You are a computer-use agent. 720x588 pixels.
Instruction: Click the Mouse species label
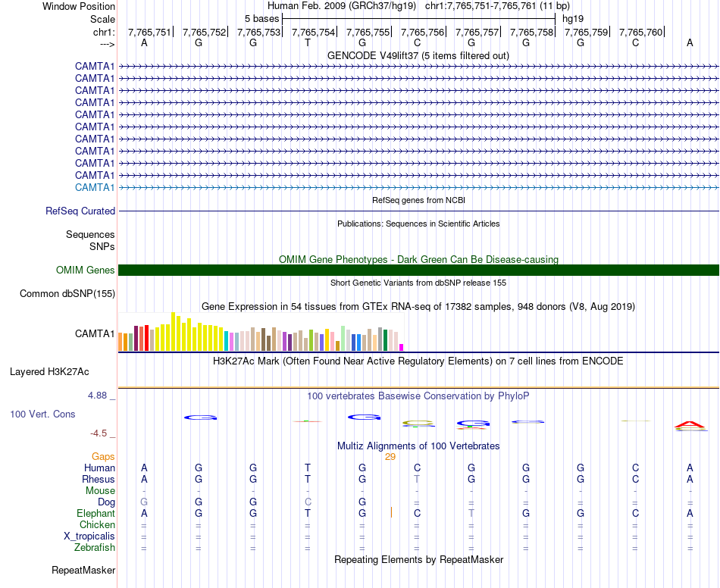[x=101, y=491]
